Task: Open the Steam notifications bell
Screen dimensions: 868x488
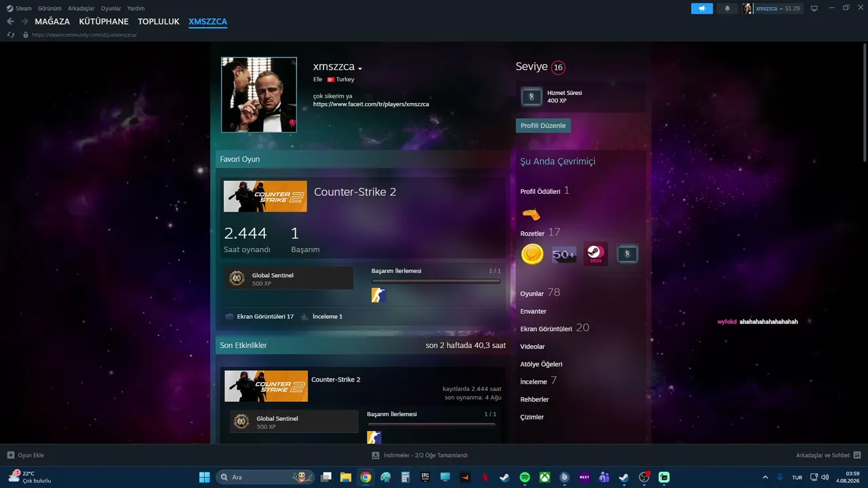Action: coord(728,8)
